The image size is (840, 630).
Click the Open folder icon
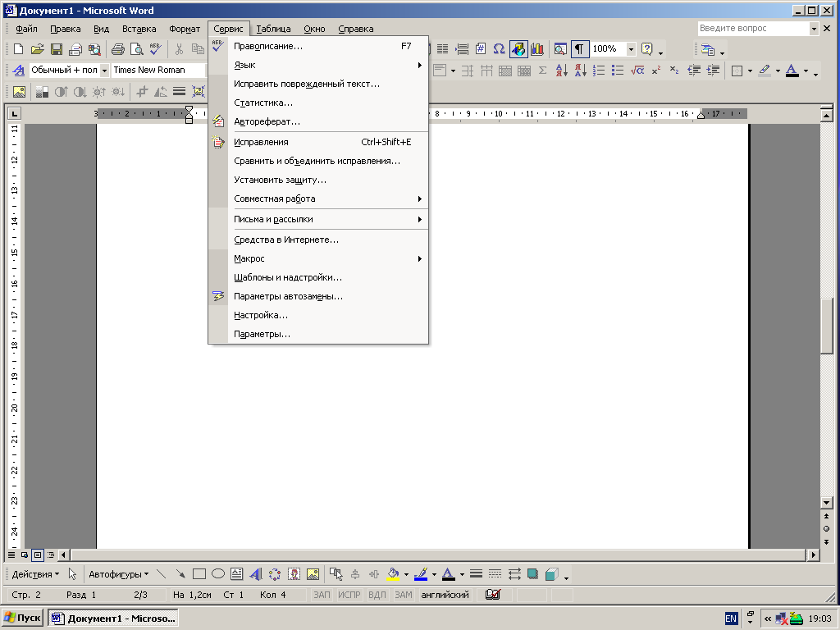point(37,49)
